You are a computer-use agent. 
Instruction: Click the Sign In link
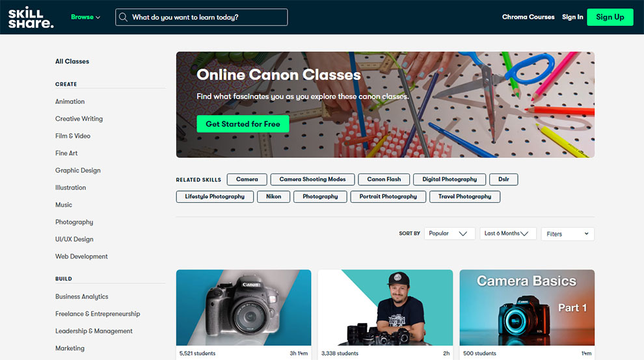[x=572, y=17]
